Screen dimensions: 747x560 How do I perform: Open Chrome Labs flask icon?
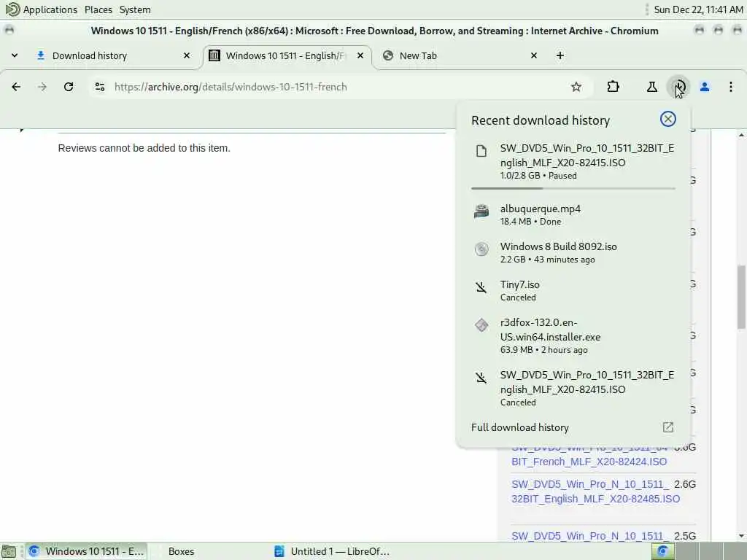click(x=651, y=87)
